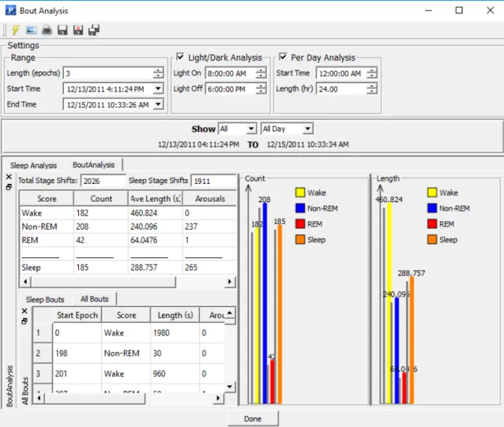This screenshot has width=504, height=427.
Task: Select the All Bouts tab
Action: [94, 299]
